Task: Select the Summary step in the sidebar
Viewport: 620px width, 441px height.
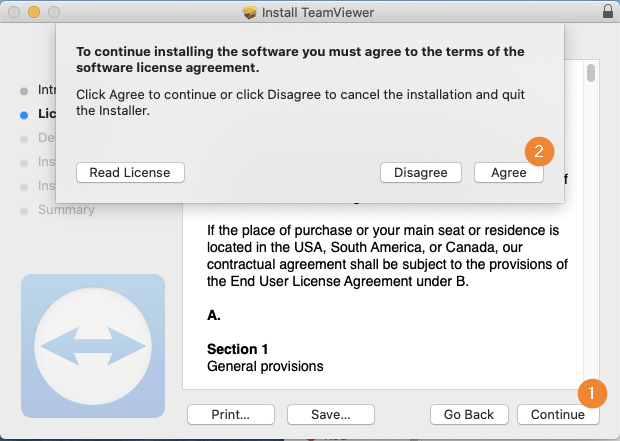Action: tap(66, 210)
